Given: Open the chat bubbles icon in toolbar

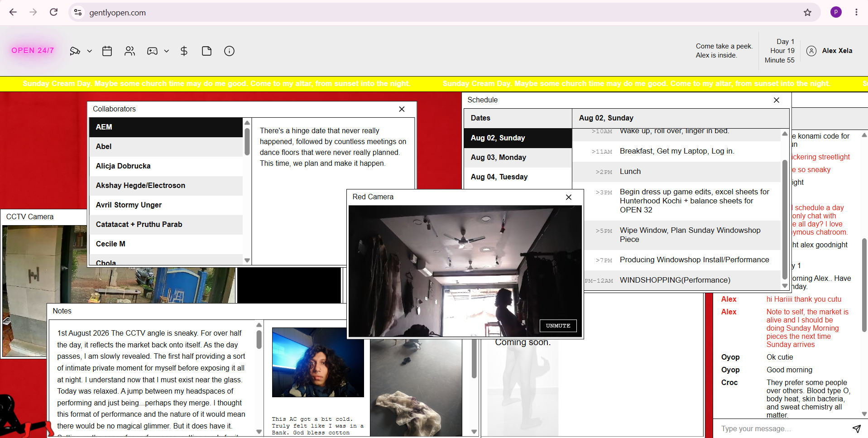Looking at the screenshot, I should click(x=75, y=51).
